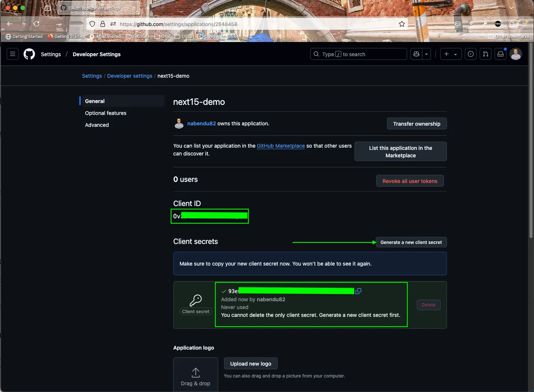Open the nabendu82 owner profile link

(x=201, y=123)
